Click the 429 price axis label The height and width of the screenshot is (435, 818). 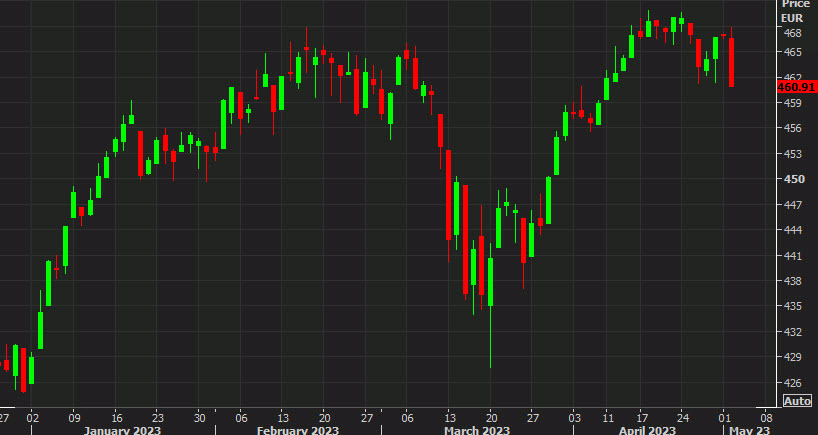pyautogui.click(x=792, y=358)
